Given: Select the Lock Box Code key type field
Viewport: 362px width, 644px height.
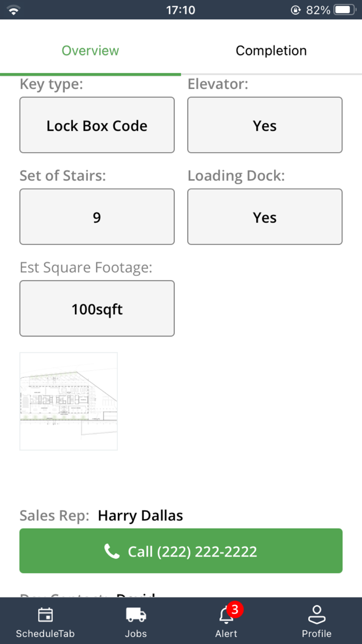Looking at the screenshot, I should pyautogui.click(x=97, y=125).
